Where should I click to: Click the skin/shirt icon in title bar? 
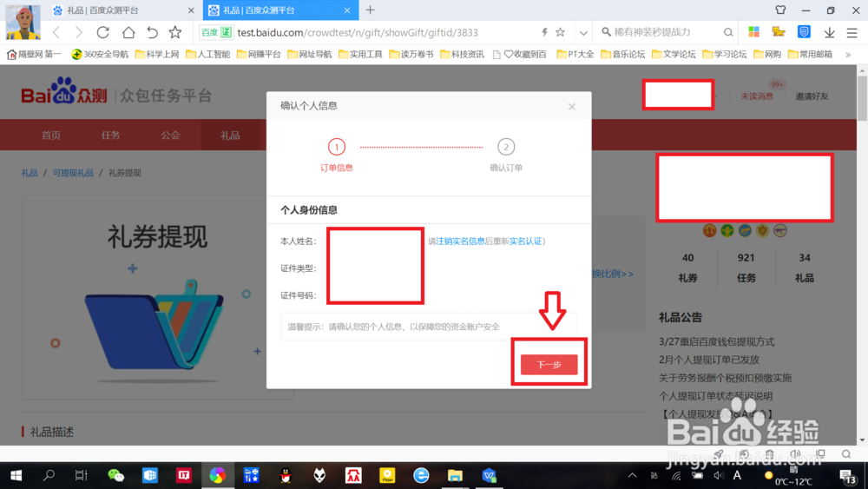pos(780,10)
